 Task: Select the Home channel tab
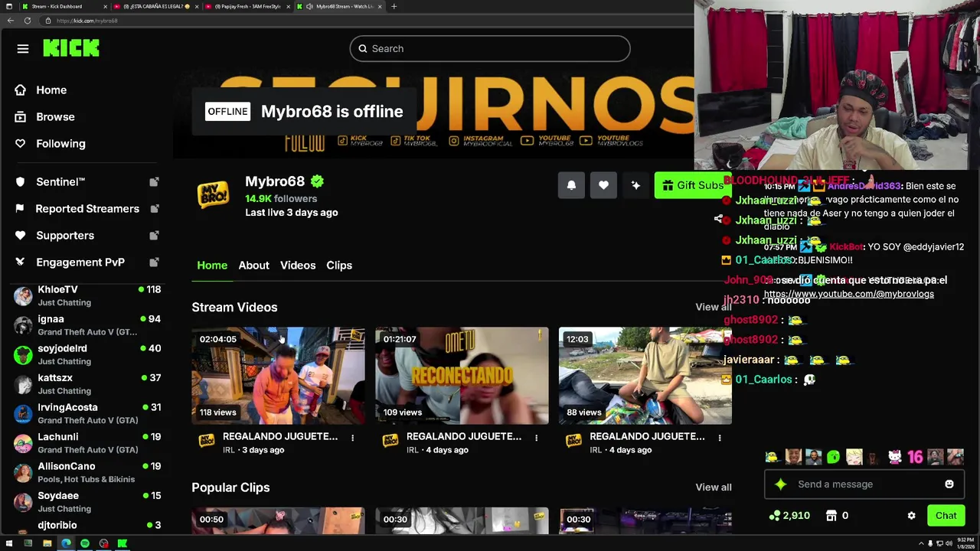(212, 266)
